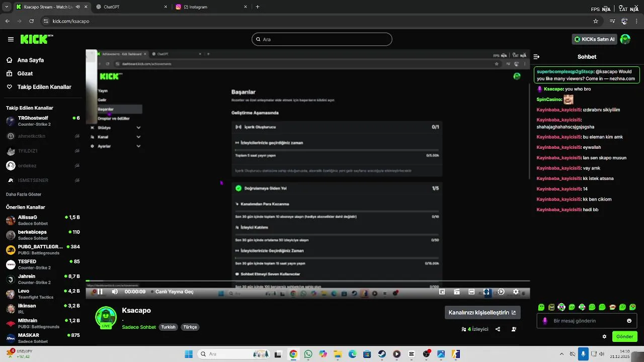Focus Bir mesaj gönderin chat input
644x362 pixels.
click(587, 321)
